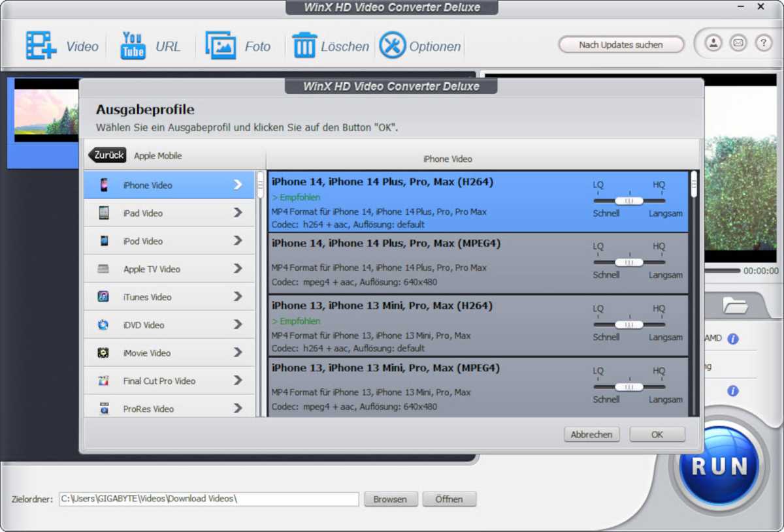Image resolution: width=784 pixels, height=532 pixels.
Task: Adjust quality slider for iPhone 14 MPEG4
Action: coord(629,262)
